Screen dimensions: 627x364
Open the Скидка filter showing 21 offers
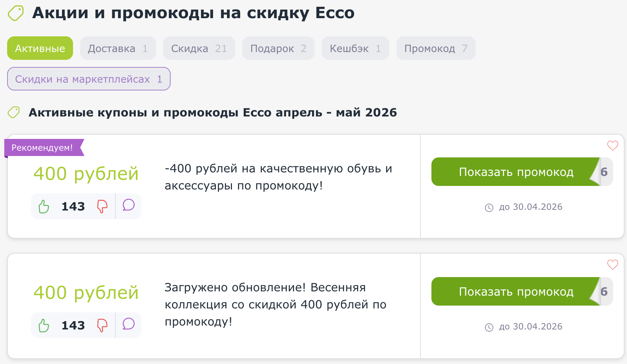pos(199,48)
